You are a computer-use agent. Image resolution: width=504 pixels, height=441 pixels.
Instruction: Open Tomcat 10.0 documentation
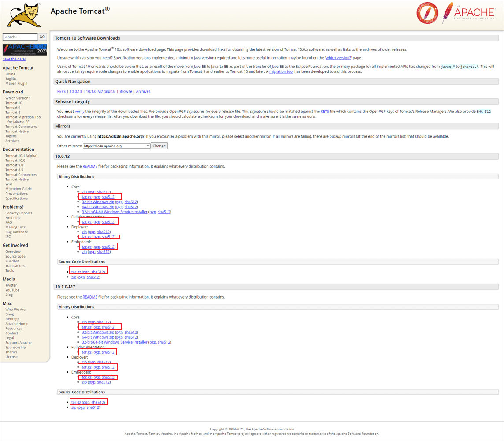coord(15,161)
